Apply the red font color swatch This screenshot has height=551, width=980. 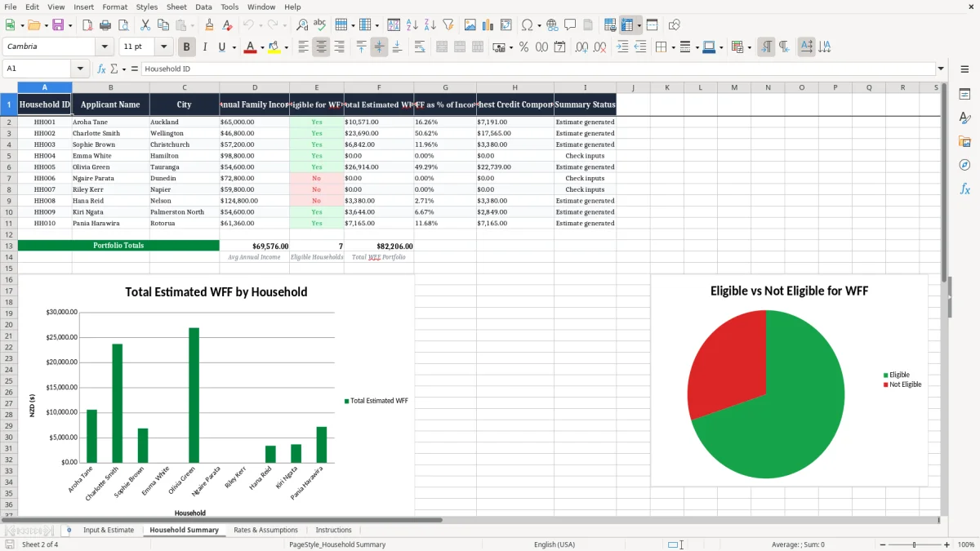point(250,47)
